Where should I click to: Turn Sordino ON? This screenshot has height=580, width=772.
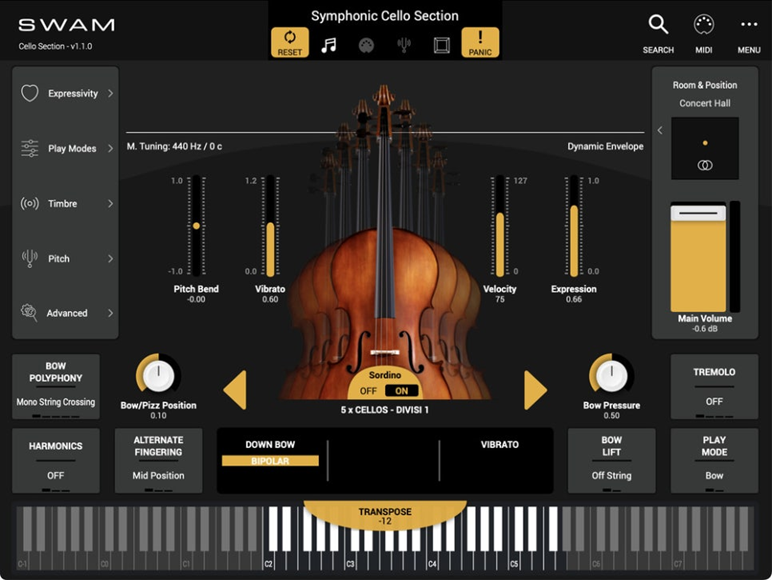(x=401, y=391)
